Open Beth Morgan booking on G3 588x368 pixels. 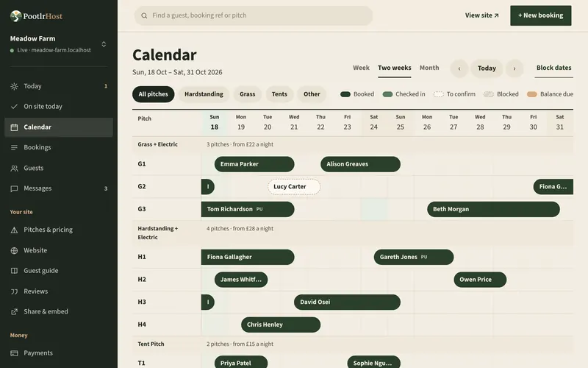pyautogui.click(x=493, y=209)
